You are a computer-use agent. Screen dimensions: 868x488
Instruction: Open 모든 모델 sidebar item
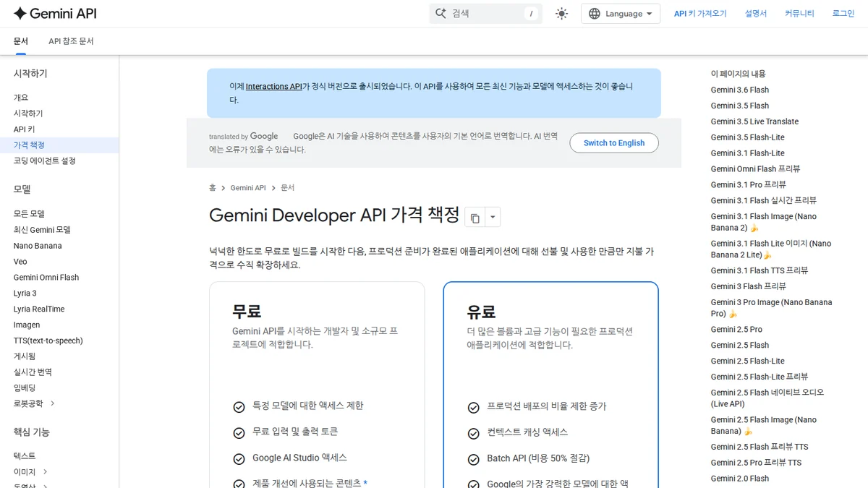click(x=29, y=214)
